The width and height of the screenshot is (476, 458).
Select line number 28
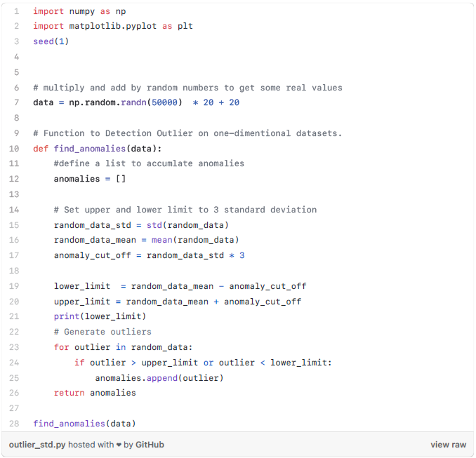coord(14,424)
